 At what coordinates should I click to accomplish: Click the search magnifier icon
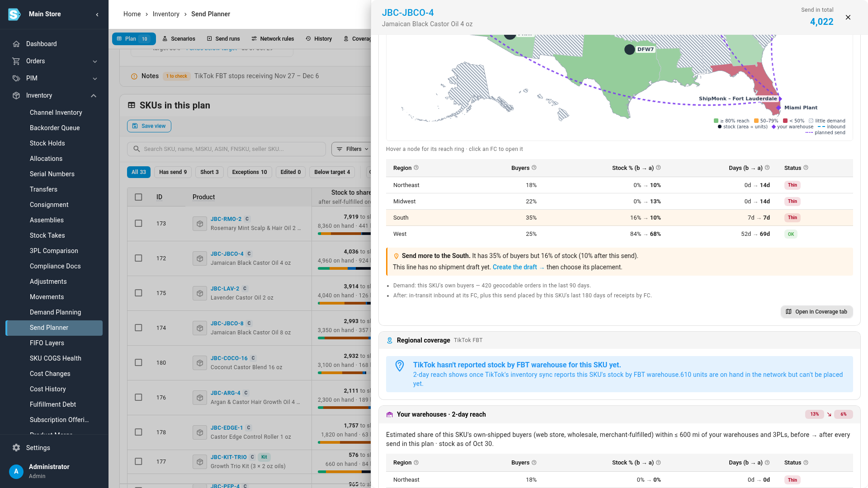(x=137, y=149)
